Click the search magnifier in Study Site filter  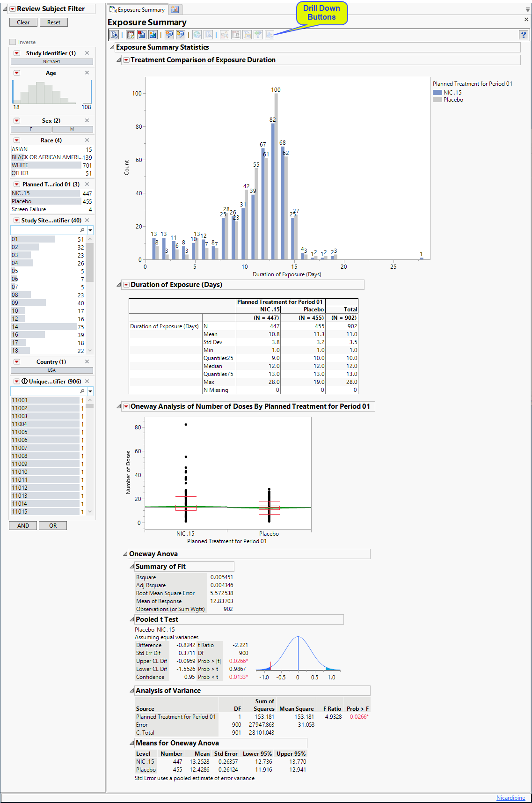(82, 230)
